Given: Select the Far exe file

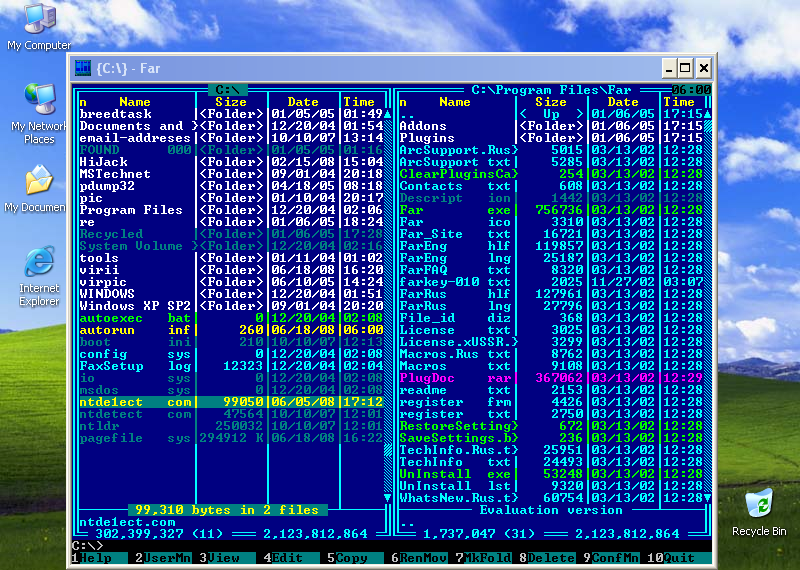Looking at the screenshot, I should click(x=551, y=210).
